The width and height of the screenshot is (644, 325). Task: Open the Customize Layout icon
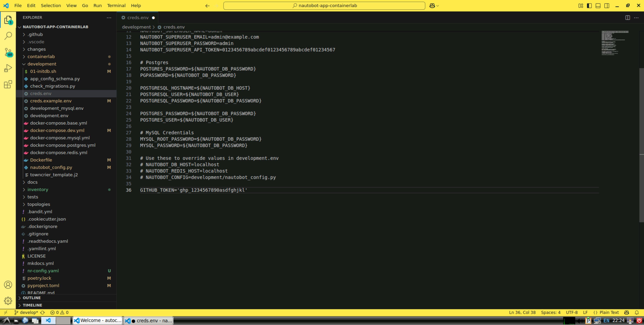click(581, 6)
